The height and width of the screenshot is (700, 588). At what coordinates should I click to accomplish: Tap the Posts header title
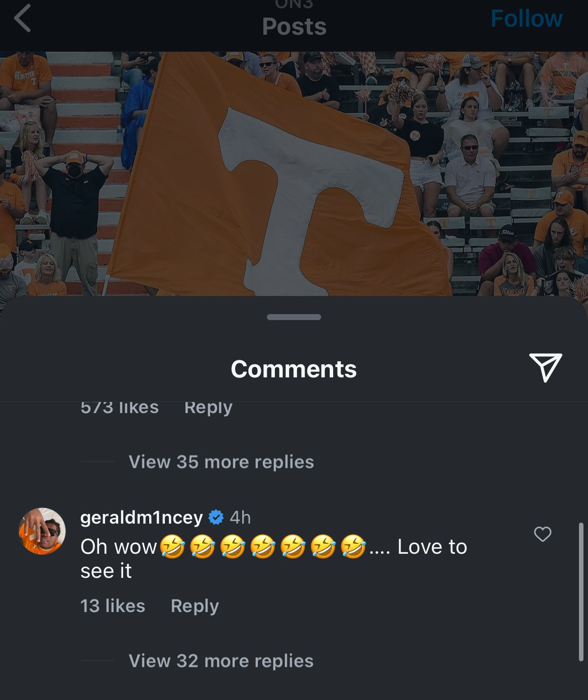(294, 26)
